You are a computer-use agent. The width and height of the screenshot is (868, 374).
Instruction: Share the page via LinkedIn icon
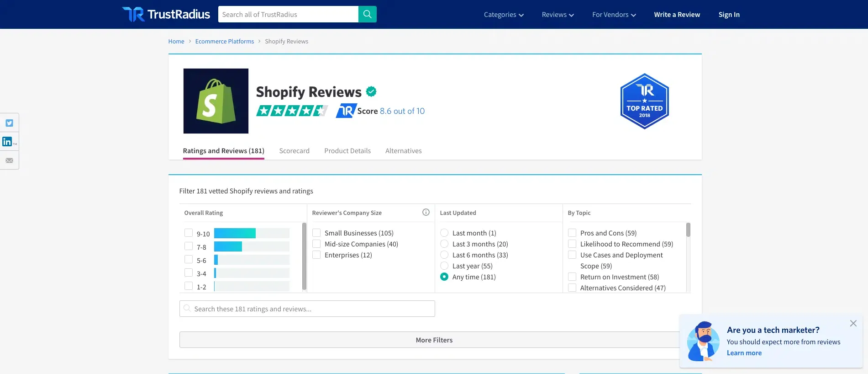[8, 142]
